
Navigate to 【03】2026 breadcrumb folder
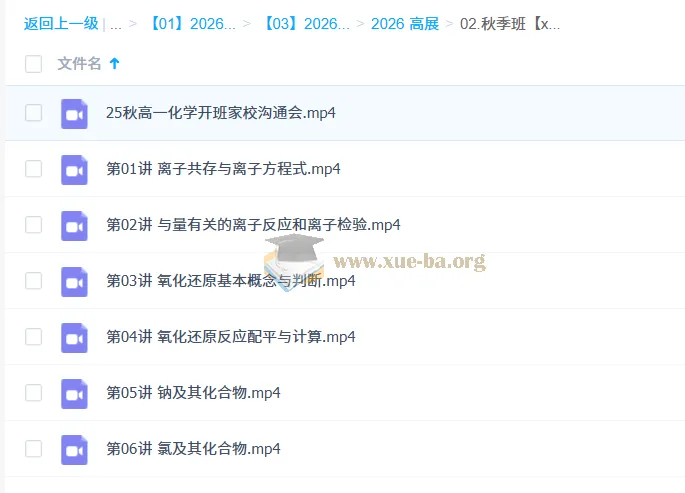[x=306, y=24]
